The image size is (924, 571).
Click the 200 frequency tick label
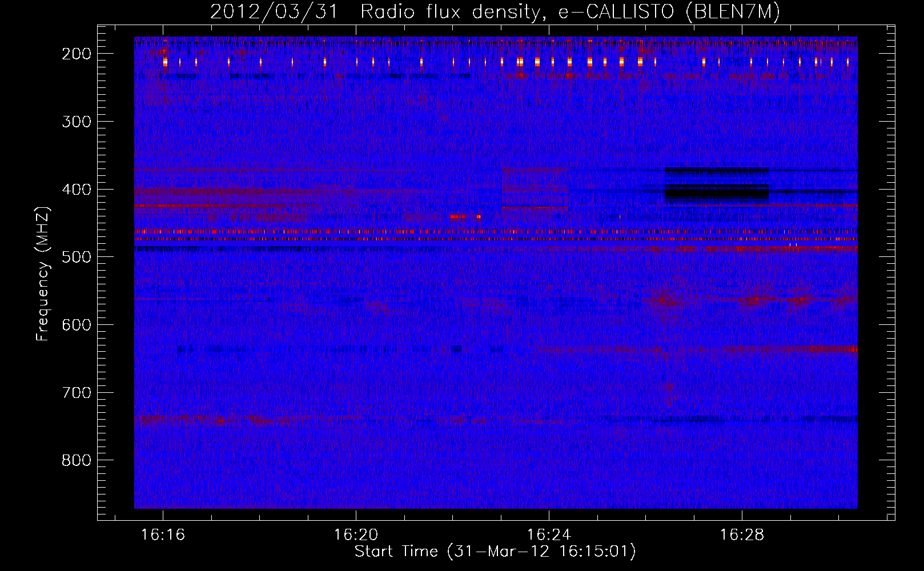click(x=76, y=54)
